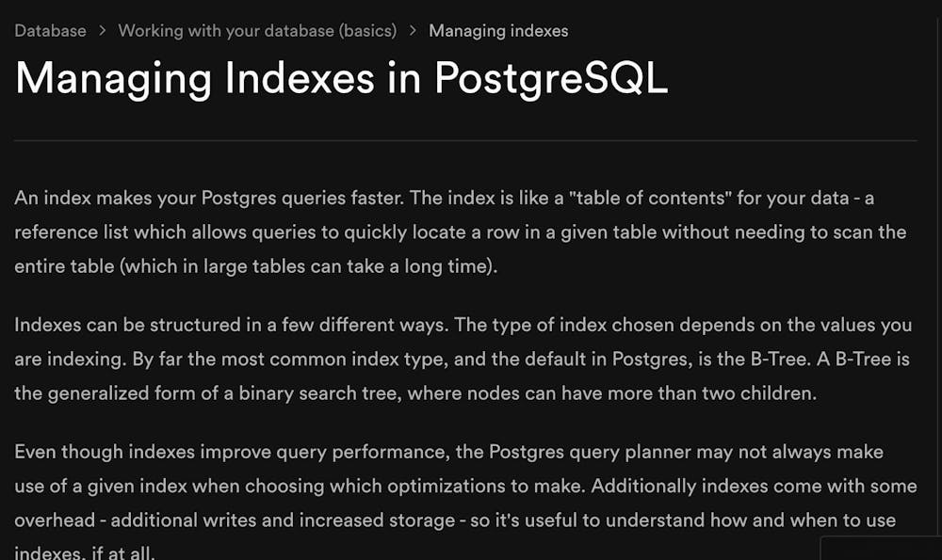Click the phrase 'binary search tree'
Viewport: 942px width, 560px height.
(317, 393)
